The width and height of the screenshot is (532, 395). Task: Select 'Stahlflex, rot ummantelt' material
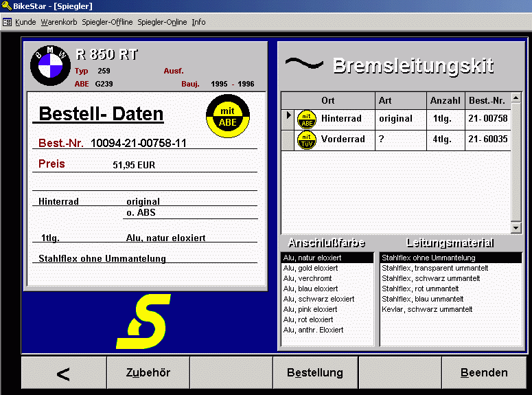(450, 289)
